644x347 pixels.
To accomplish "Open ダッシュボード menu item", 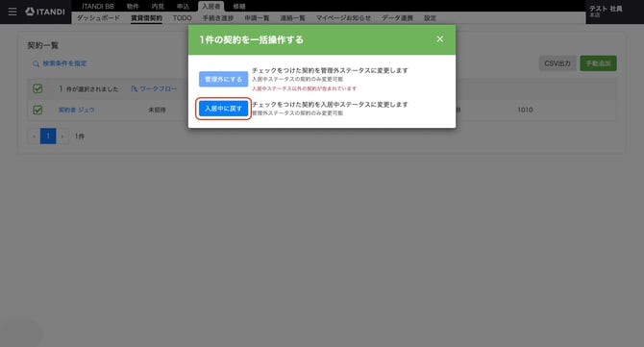I will coord(99,18).
